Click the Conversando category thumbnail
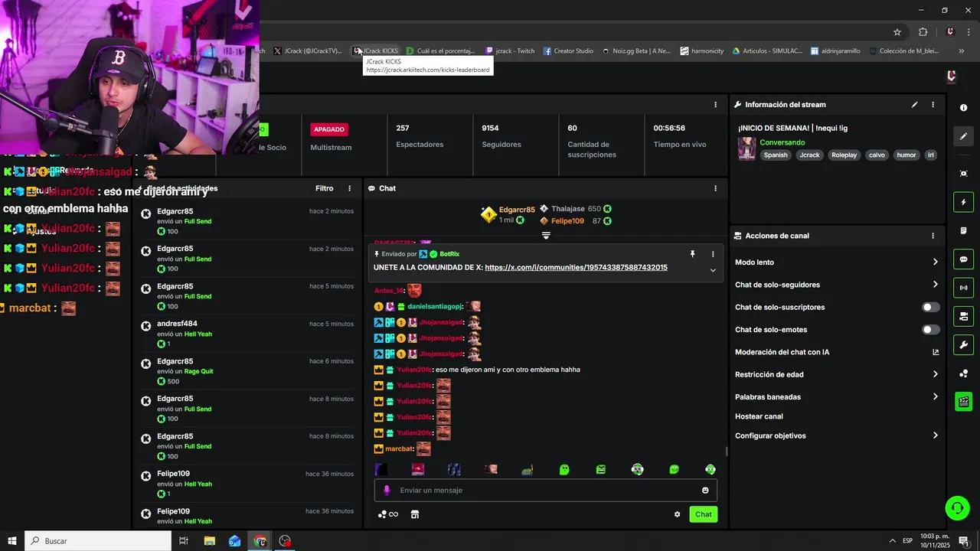Viewport: 980px width, 551px height. tap(746, 148)
